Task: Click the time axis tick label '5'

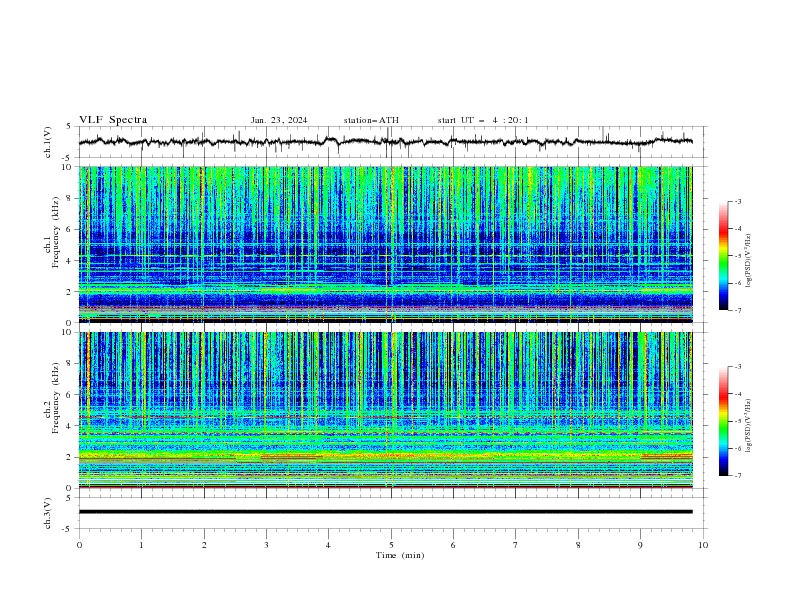Action: [391, 545]
